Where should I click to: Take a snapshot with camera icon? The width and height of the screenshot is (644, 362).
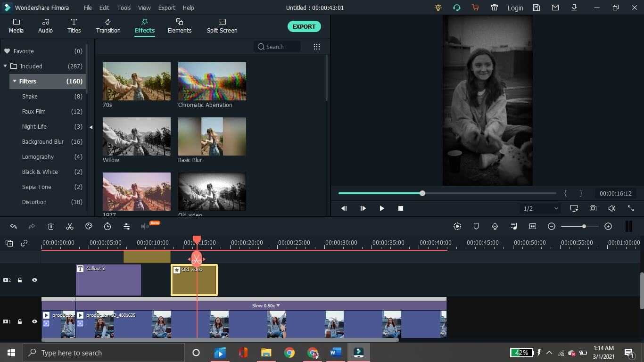[593, 208]
